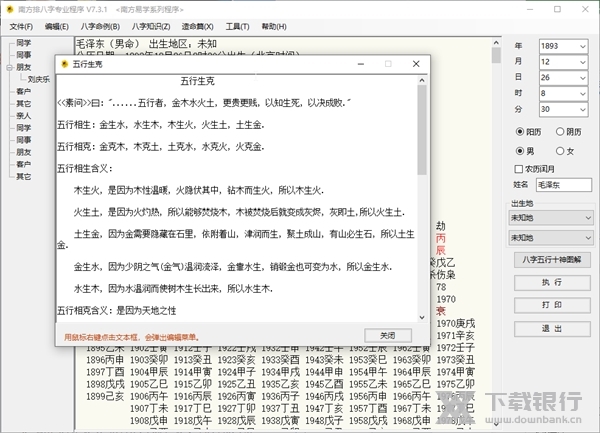The width and height of the screenshot is (600, 433).
Task: Open the 八字命例(B) menu
Action: pos(100,26)
